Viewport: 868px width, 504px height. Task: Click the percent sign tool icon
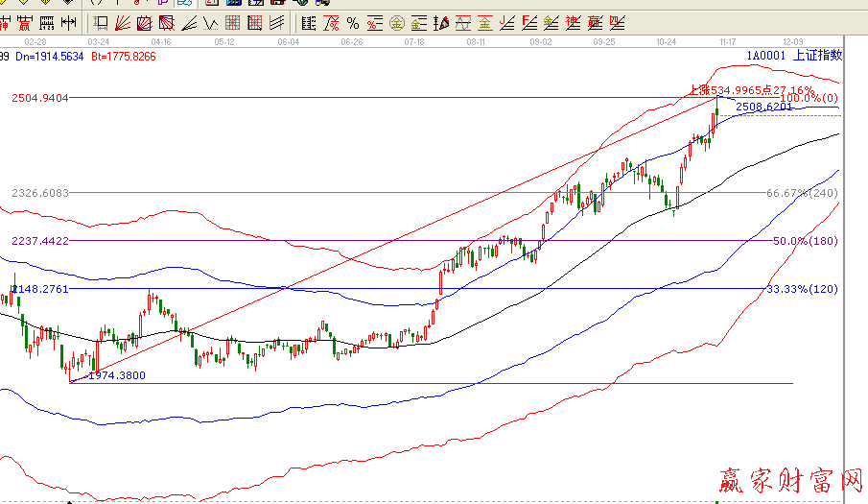353,22
